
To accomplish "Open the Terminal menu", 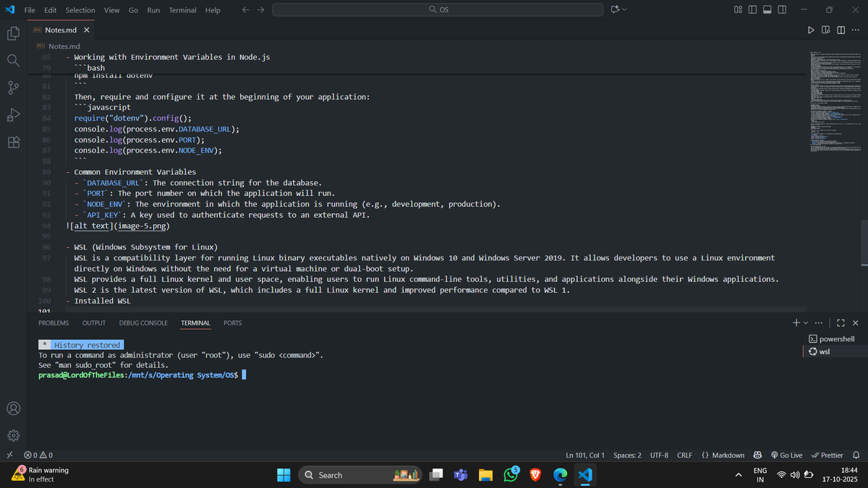I will pyautogui.click(x=182, y=10).
